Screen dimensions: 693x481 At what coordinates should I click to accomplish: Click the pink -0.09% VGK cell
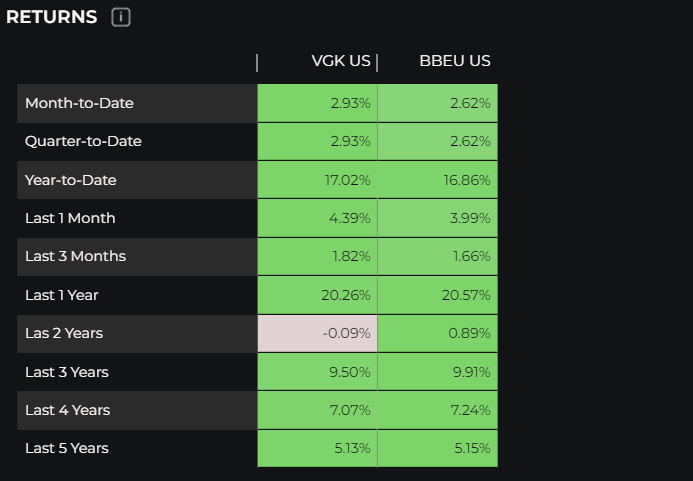[x=317, y=333]
